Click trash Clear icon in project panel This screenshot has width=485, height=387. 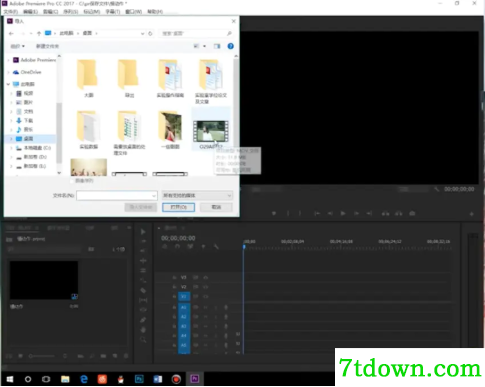pos(126,356)
